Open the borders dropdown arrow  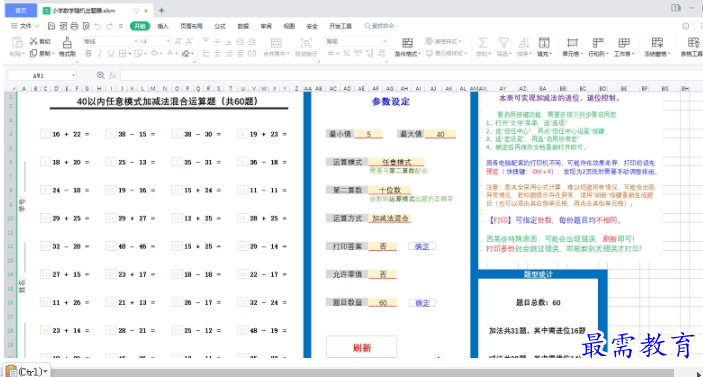[130, 54]
